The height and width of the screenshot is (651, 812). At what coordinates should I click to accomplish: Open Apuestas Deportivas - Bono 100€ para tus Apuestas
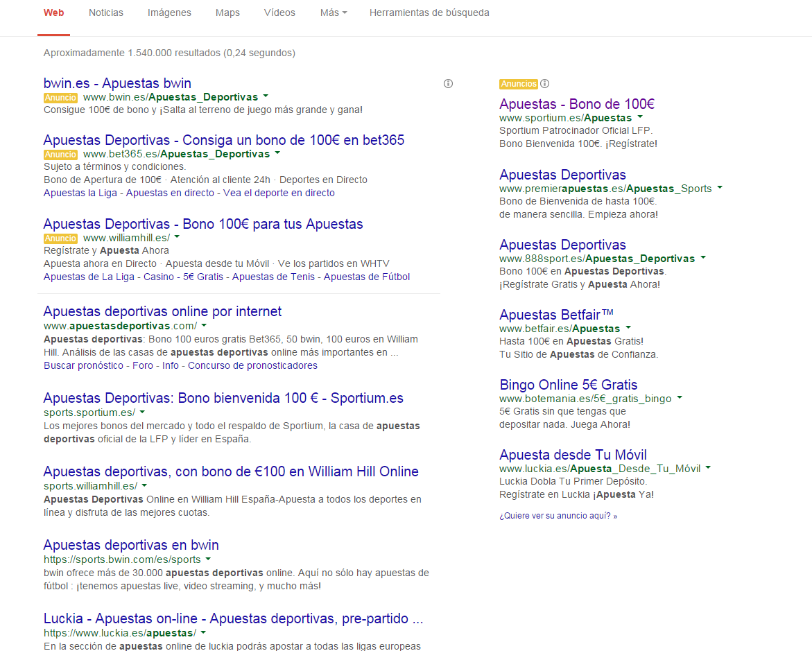click(x=203, y=224)
